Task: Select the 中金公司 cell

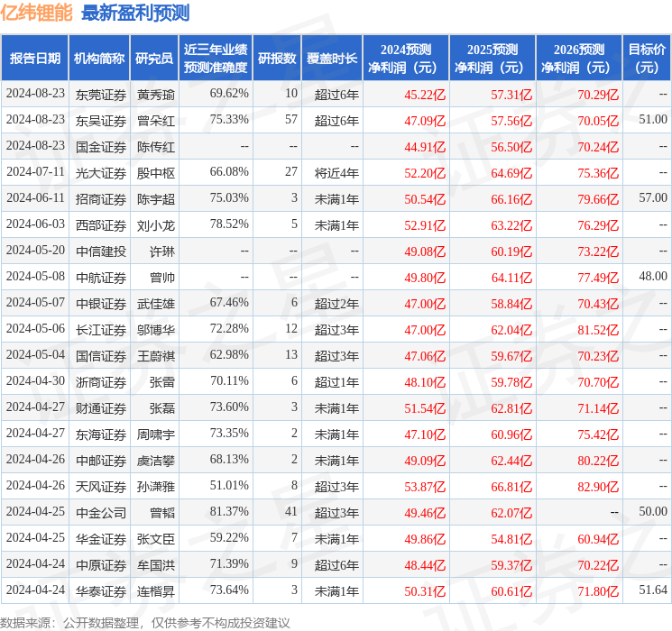Action: [x=101, y=513]
